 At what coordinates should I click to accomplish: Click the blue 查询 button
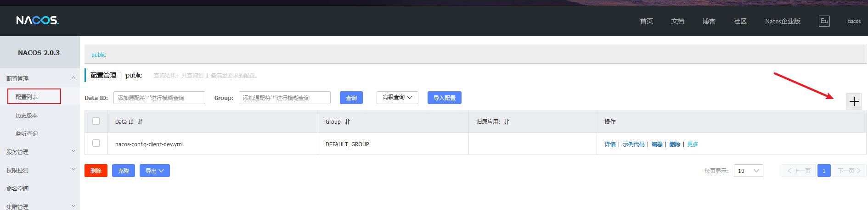(x=351, y=98)
